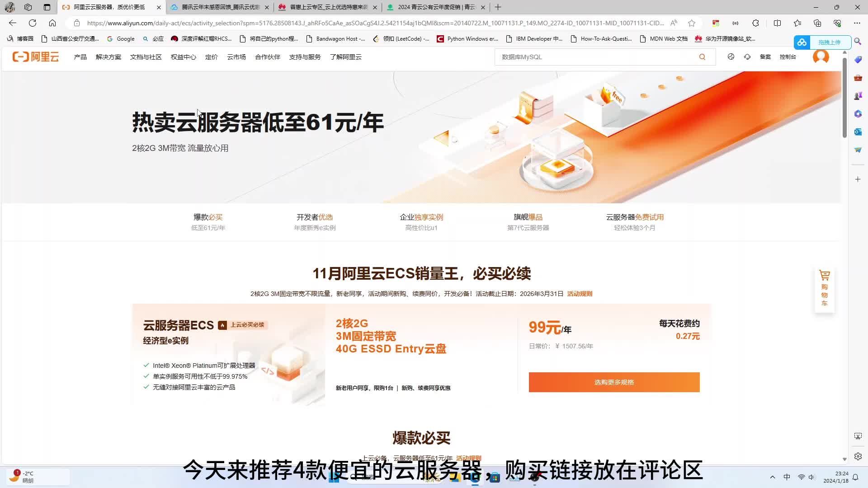Click the read aloud icon in address bar
Screen dimensions: 868x488
click(674, 23)
